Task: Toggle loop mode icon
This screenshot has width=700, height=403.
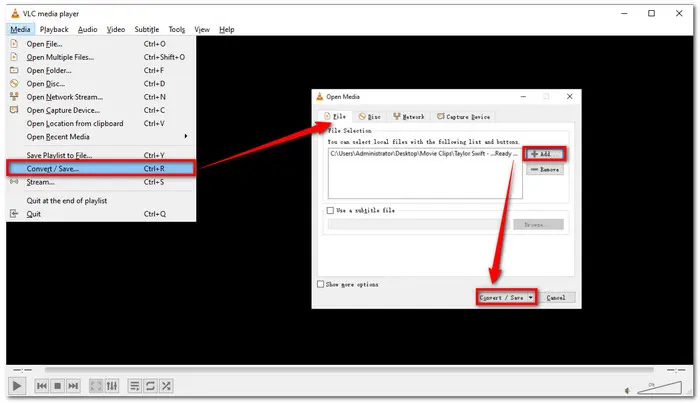Action: point(150,386)
